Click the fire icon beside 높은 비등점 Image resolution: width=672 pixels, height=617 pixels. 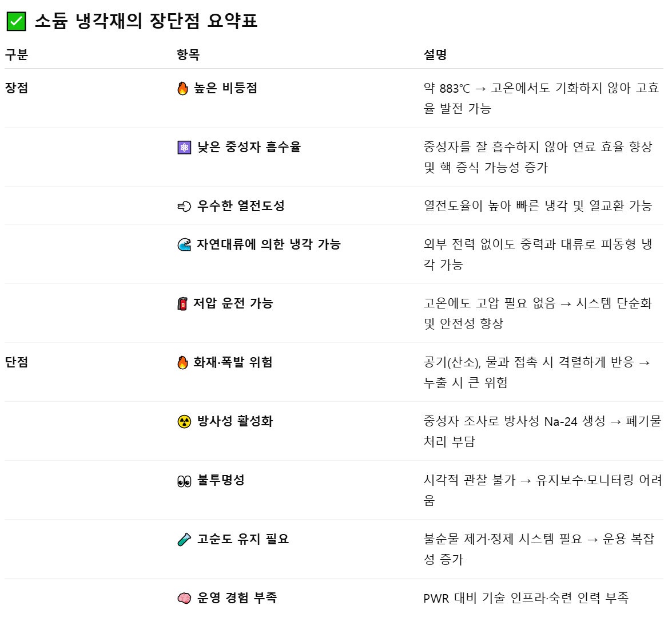(x=183, y=89)
